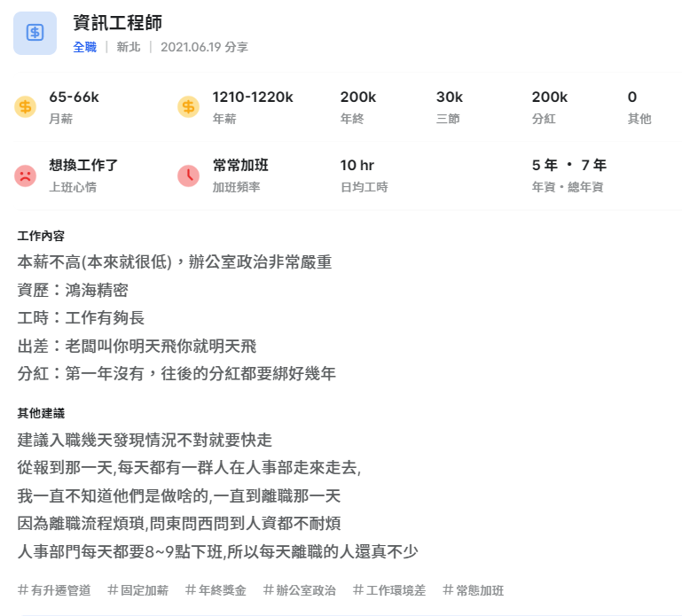Click the #辦公室政治 tag

(300, 590)
